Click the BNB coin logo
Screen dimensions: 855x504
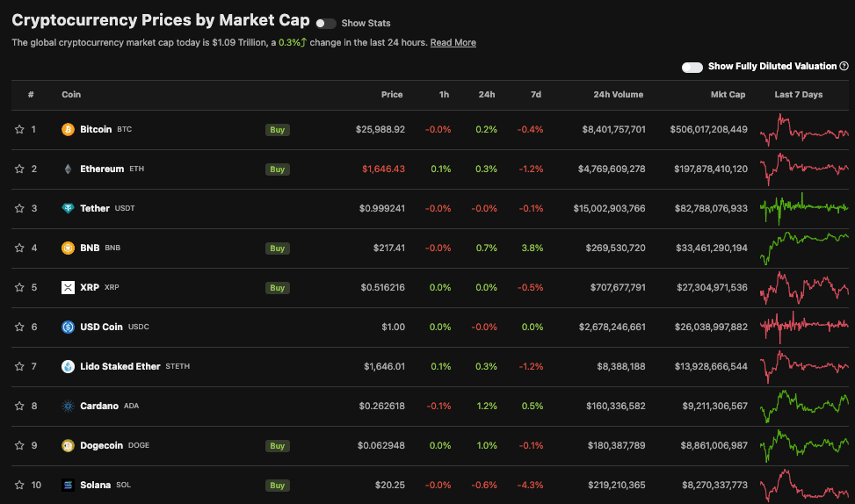tap(68, 248)
